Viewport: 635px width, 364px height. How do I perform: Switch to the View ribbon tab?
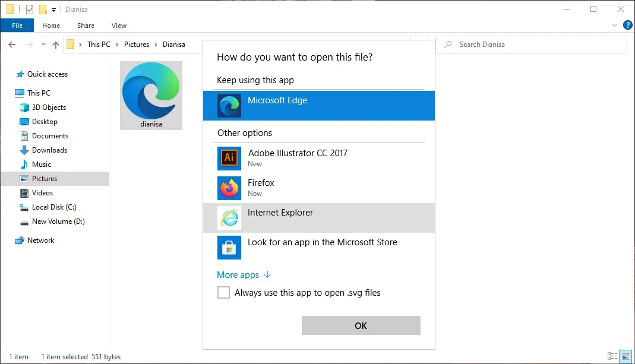coord(119,26)
